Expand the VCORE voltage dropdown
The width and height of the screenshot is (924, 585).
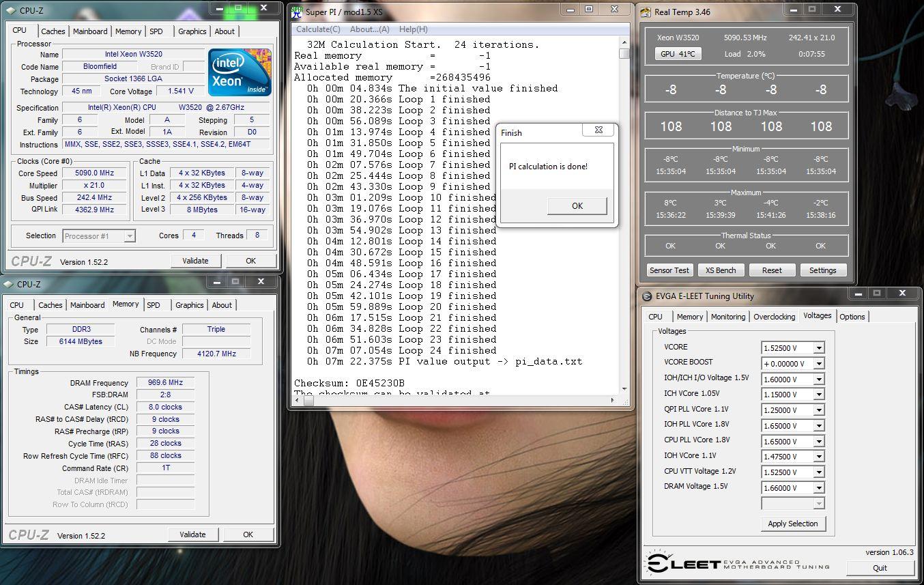point(819,348)
